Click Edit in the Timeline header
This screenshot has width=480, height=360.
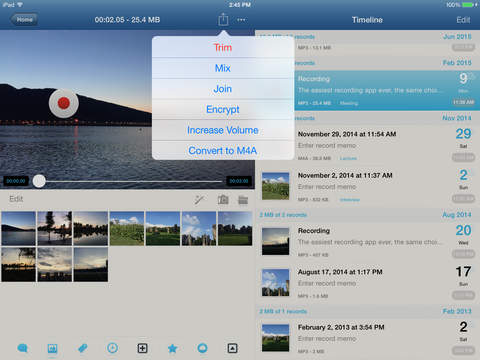(463, 20)
